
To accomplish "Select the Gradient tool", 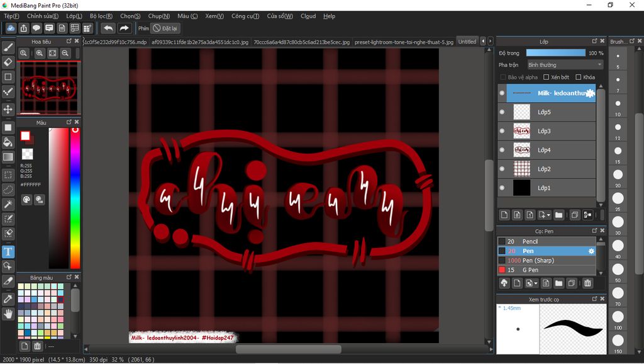I will [x=8, y=157].
